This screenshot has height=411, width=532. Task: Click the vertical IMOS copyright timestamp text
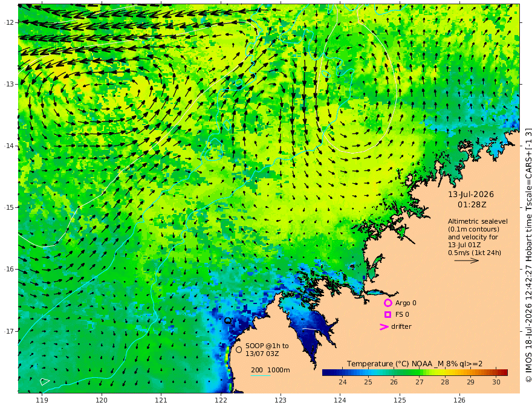(x=528, y=254)
